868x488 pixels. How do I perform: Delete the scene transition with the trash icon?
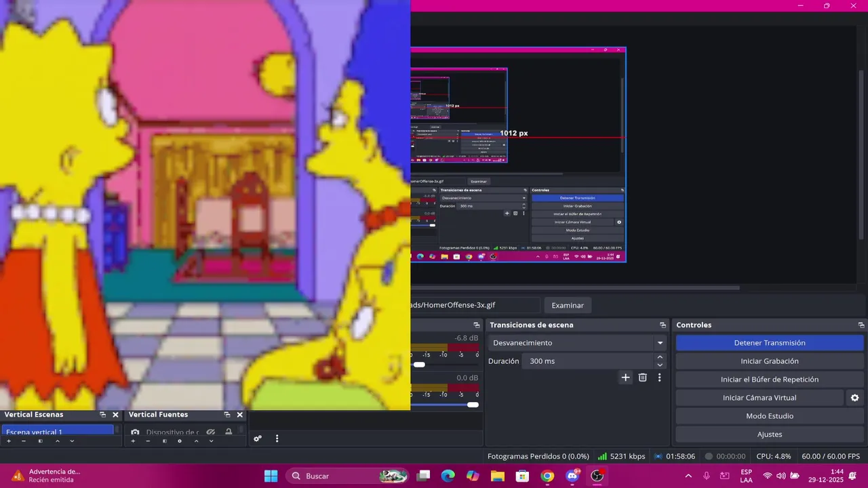pos(643,378)
